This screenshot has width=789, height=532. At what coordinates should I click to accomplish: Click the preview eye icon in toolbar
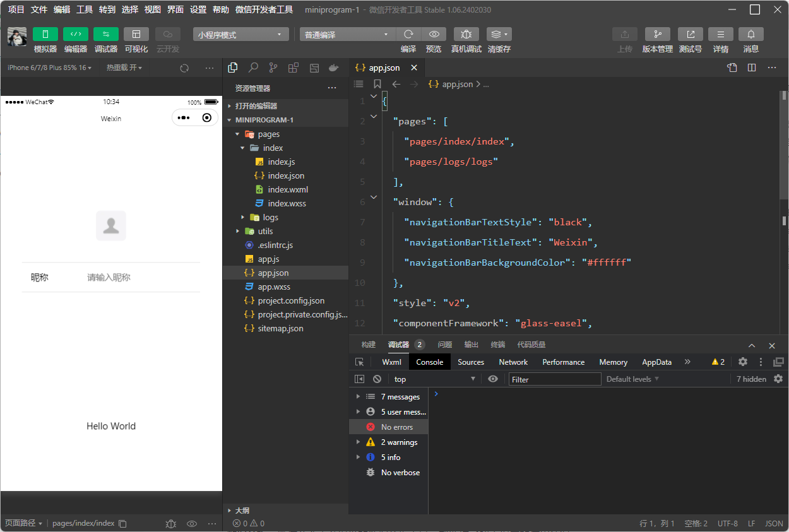click(x=434, y=35)
